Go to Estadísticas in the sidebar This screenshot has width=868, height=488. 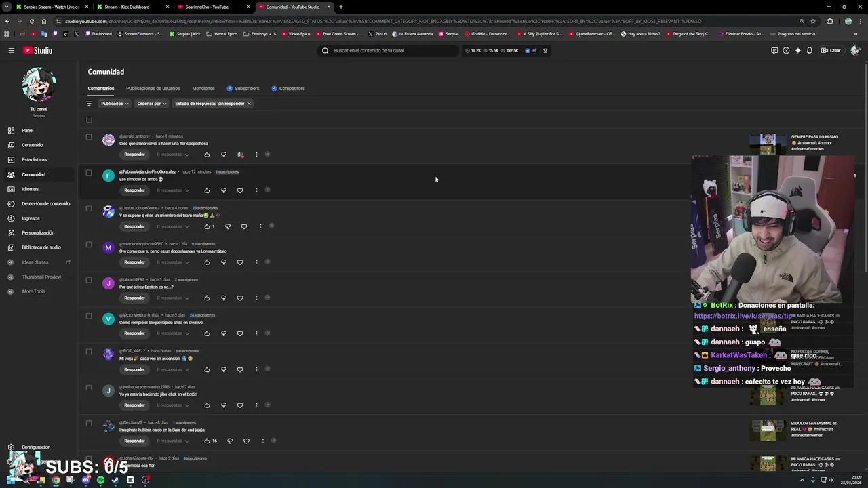(34, 160)
